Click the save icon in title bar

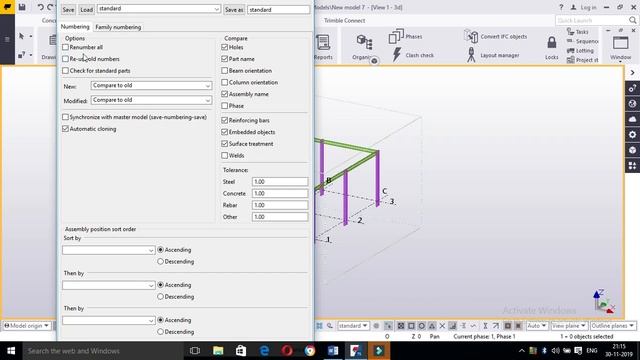tap(22, 7)
